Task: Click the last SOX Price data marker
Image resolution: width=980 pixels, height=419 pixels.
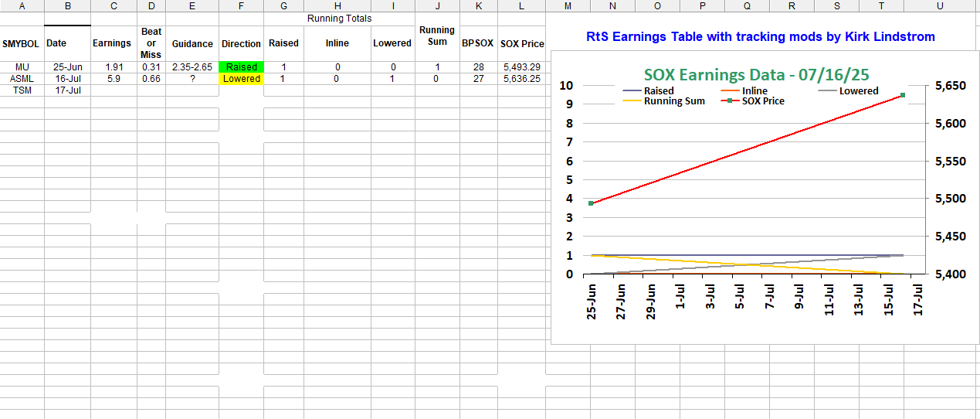Action: click(x=902, y=95)
